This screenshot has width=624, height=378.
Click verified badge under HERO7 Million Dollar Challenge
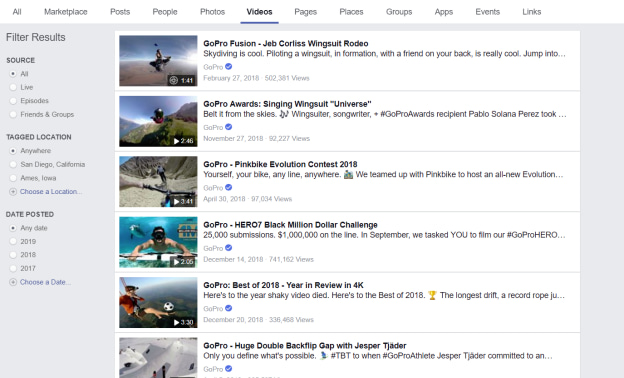click(228, 248)
